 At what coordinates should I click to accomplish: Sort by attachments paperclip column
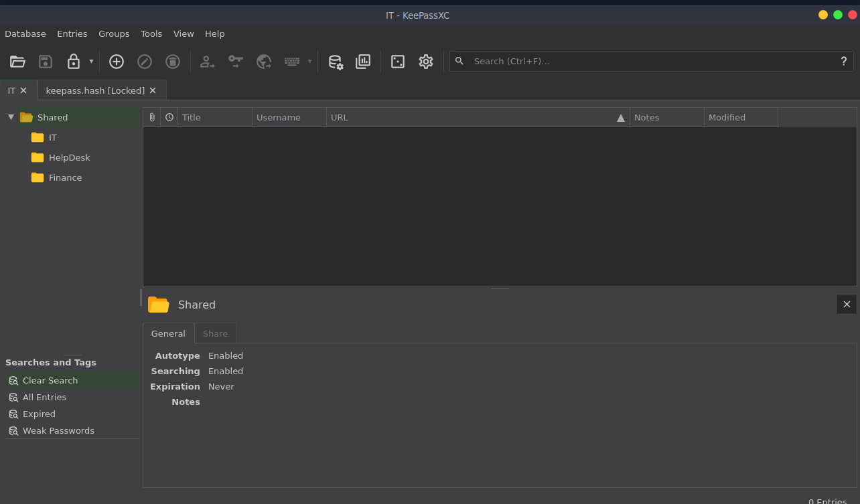click(152, 117)
